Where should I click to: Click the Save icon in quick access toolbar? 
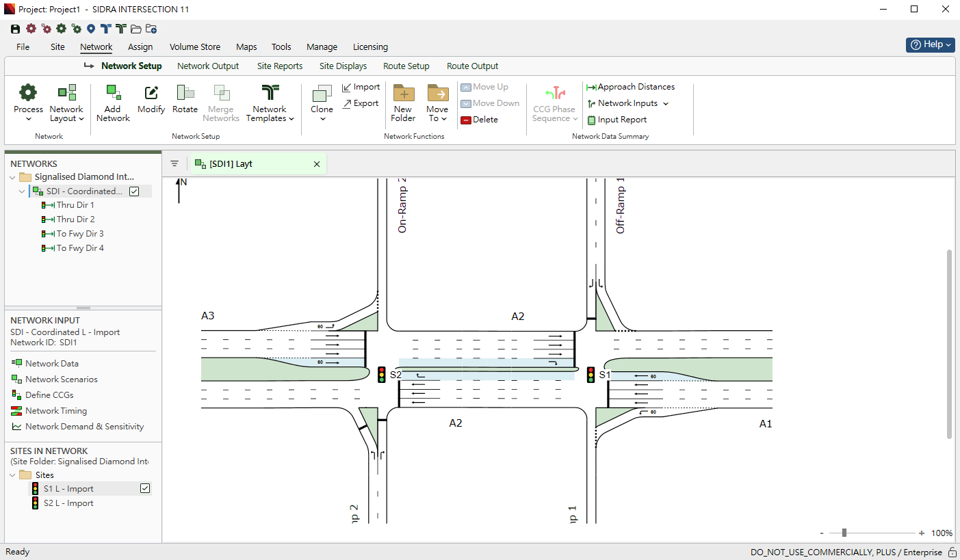[15, 29]
